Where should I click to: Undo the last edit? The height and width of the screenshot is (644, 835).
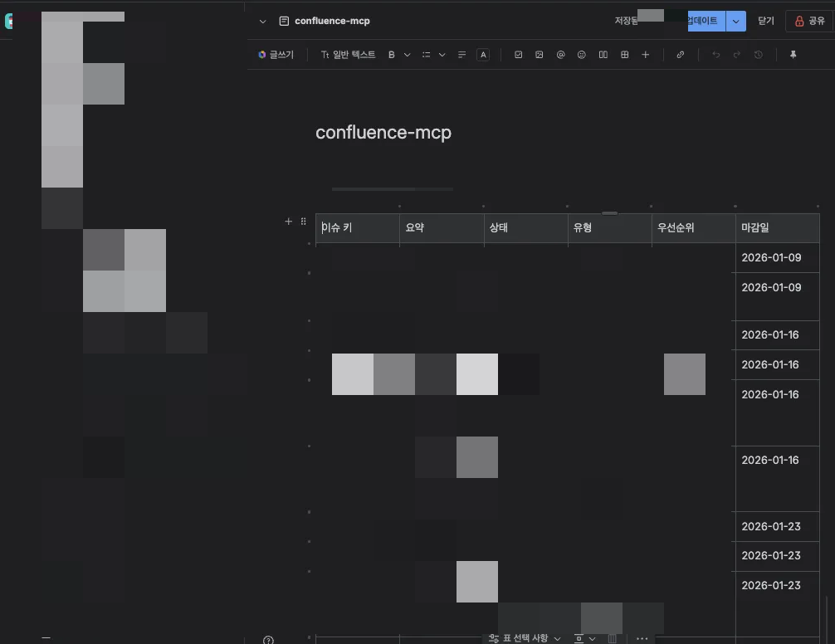point(715,55)
